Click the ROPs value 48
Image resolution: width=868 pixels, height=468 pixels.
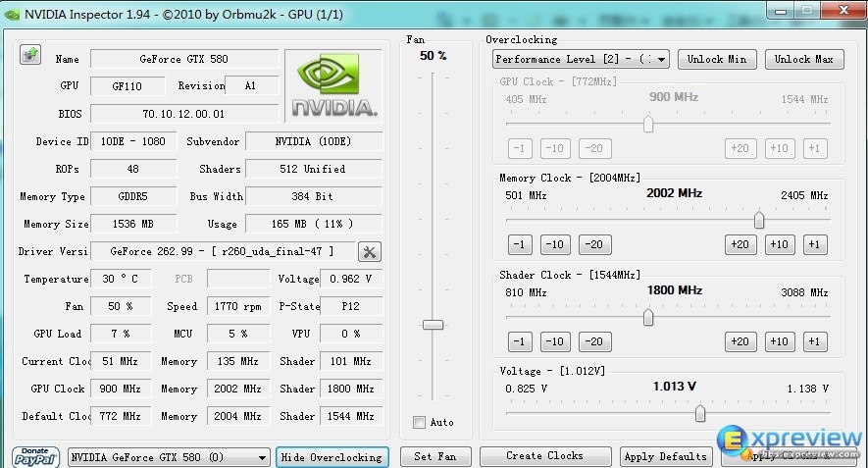133,169
